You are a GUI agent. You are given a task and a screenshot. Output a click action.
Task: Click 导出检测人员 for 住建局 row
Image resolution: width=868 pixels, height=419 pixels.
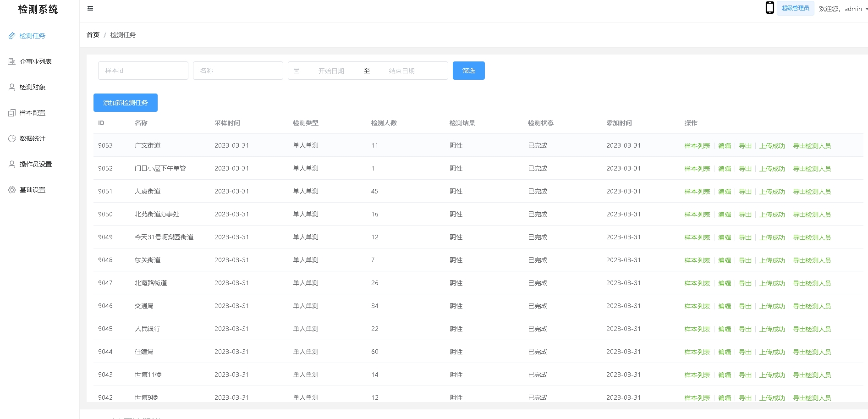[x=812, y=352]
